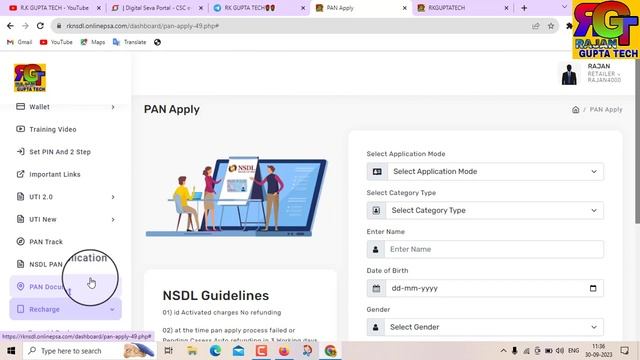The width and height of the screenshot is (640, 360).
Task: Click the browser back arrow
Action: tap(10, 26)
